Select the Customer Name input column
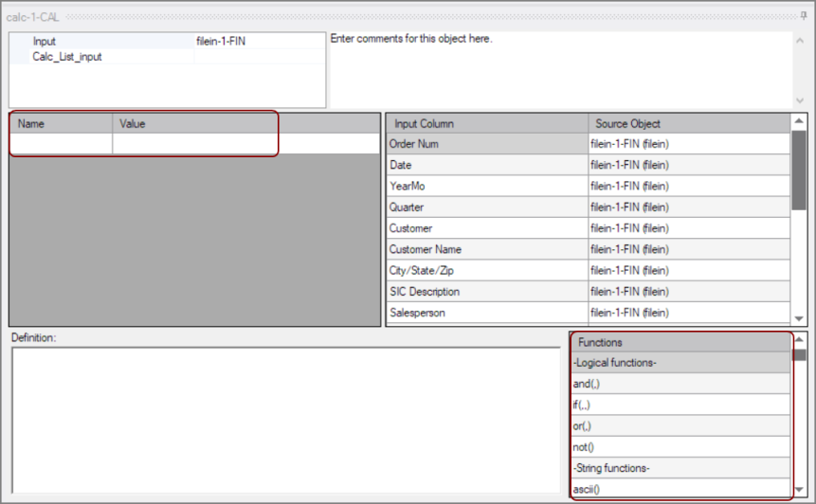 487,249
